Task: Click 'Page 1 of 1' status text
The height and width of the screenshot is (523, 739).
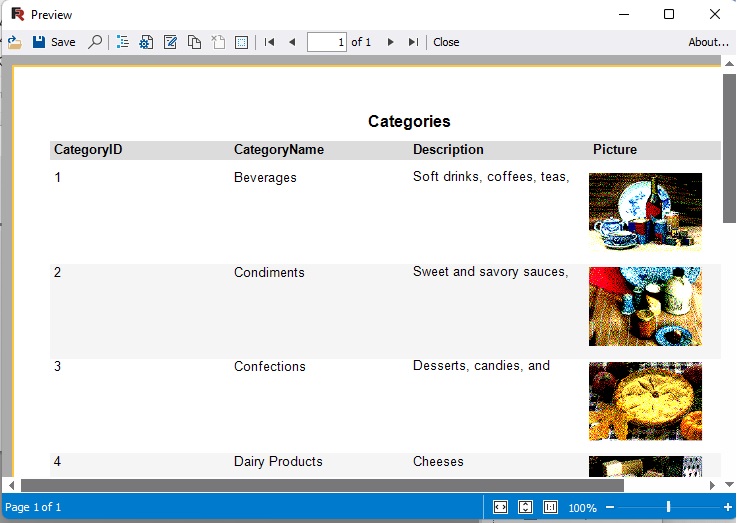Action: (x=33, y=507)
